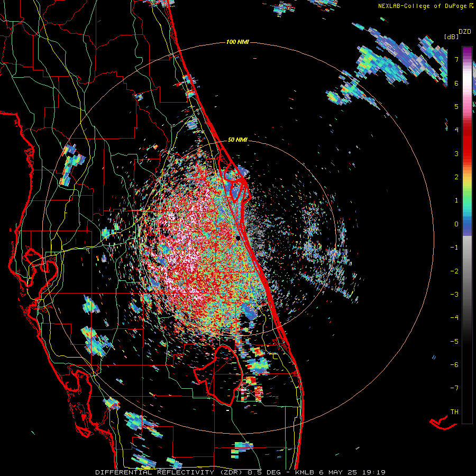
Task: Click the TH threshold label on the scale
Action: click(454, 412)
